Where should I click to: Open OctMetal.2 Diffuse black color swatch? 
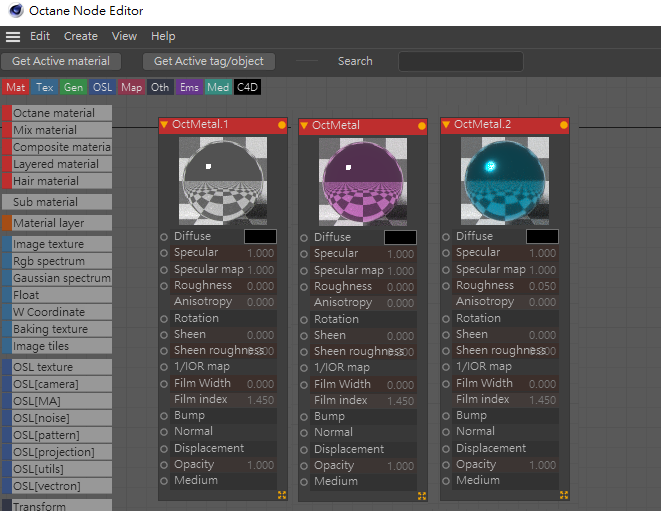coord(543,237)
